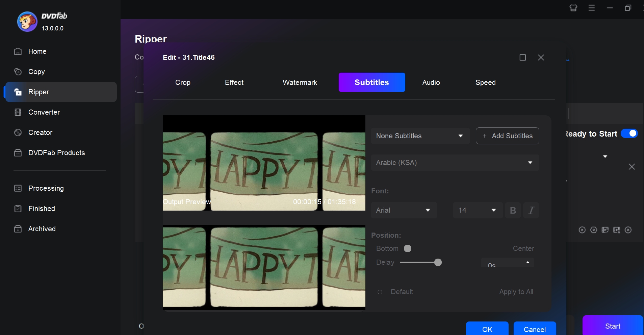This screenshot has width=644, height=335.
Task: Switch to the Watermark tab
Action: point(299,82)
